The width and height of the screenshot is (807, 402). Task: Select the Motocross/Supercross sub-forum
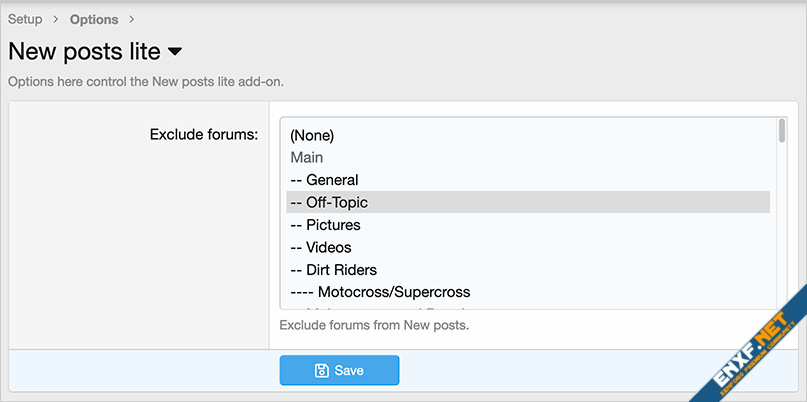point(380,292)
